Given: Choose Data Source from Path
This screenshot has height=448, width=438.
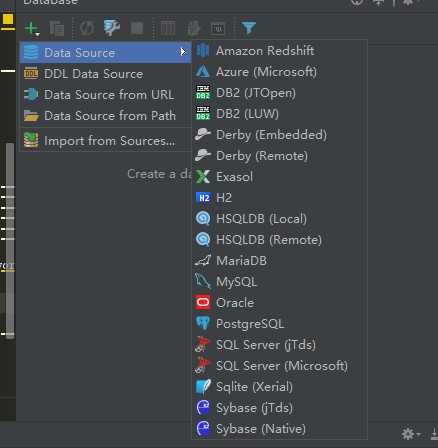Looking at the screenshot, I should tap(105, 116).
